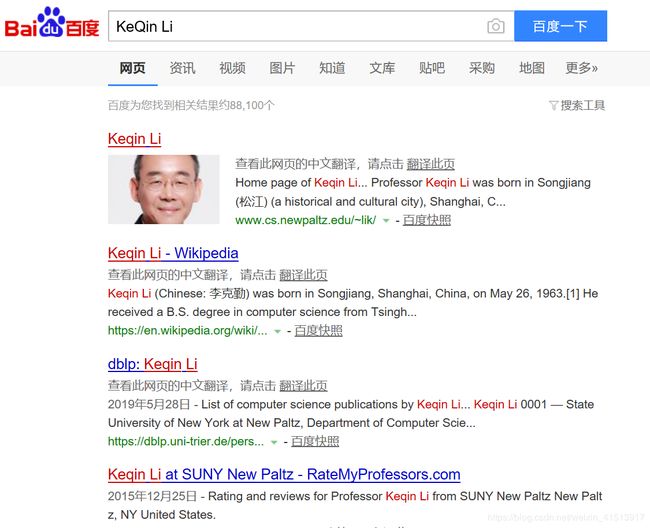Image resolution: width=650 pixels, height=528 pixels.
Task: Open dblp.uni-trier.de/pers URL link
Action: (x=186, y=441)
